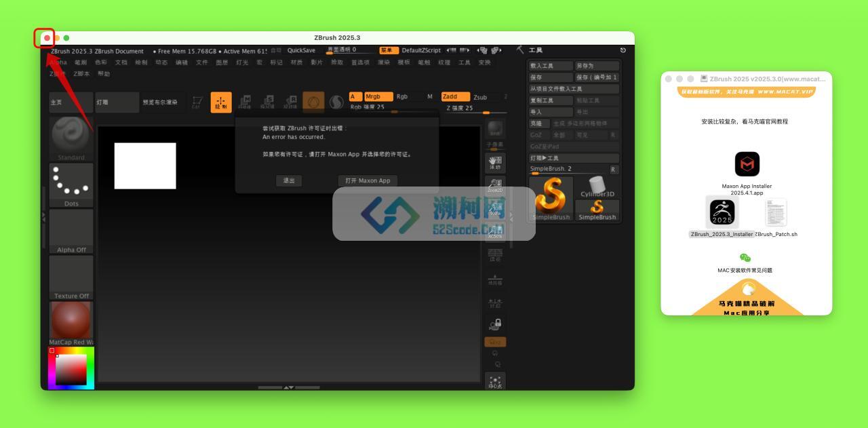Open the 首选项 (Preferences) menu
Image resolution: width=868 pixels, height=428 pixels.
(x=360, y=62)
